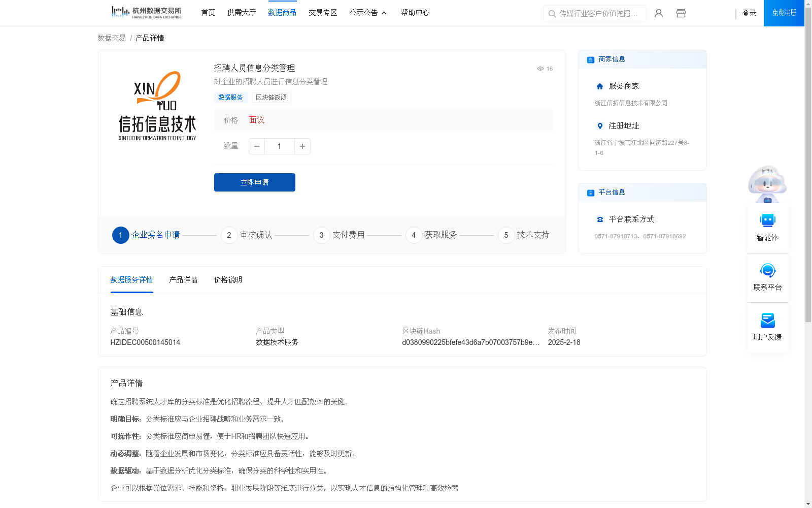
Task: Click step 1 企业实名申请
Action: tap(146, 235)
